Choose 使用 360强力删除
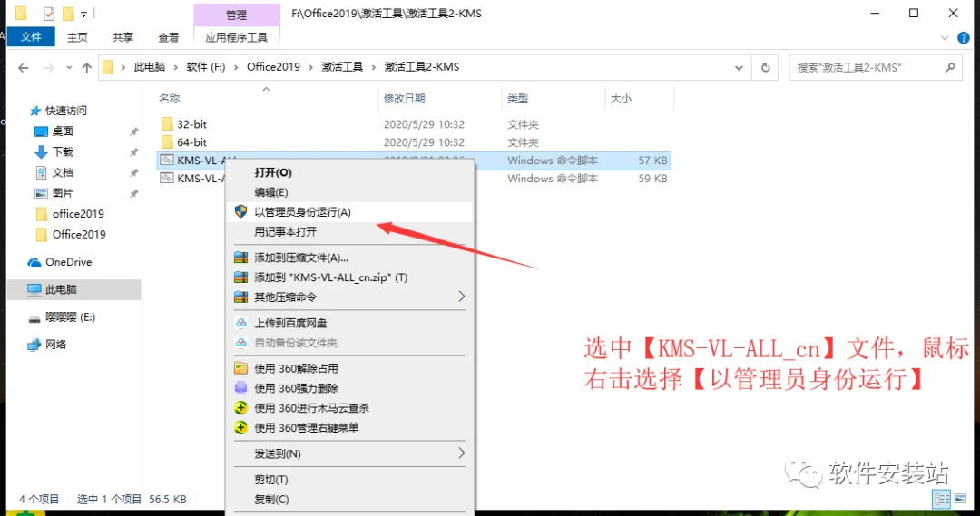The width and height of the screenshot is (980, 516). point(349,388)
